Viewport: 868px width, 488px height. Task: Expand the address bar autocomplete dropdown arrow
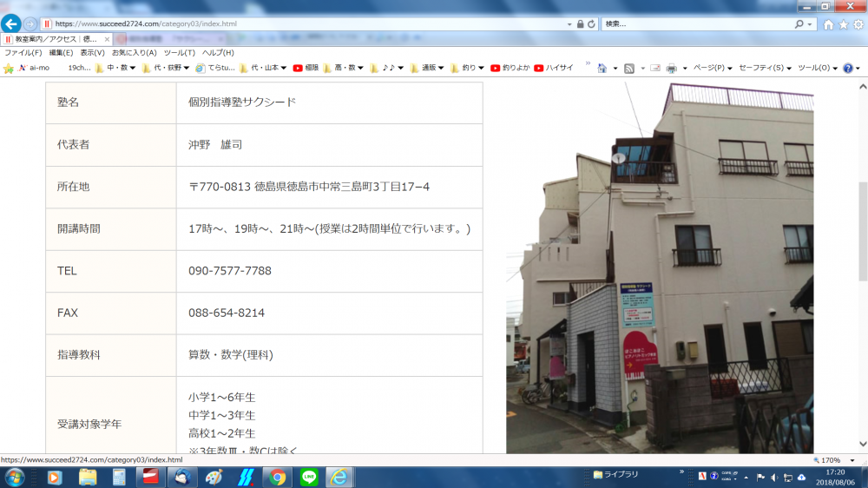569,24
